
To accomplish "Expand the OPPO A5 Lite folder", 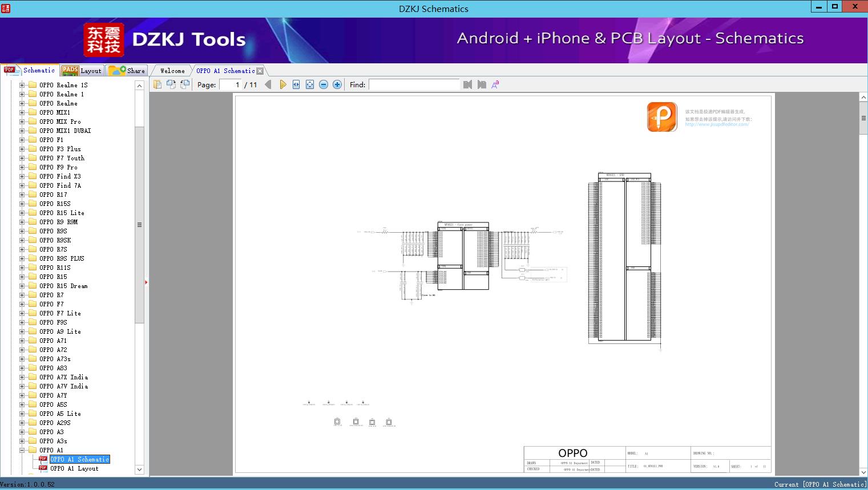I will click(22, 414).
